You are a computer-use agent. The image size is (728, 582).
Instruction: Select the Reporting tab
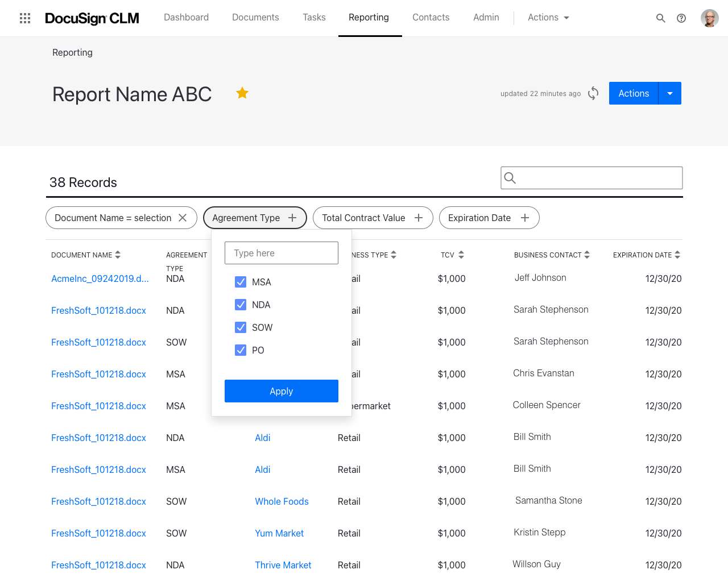pyautogui.click(x=369, y=18)
